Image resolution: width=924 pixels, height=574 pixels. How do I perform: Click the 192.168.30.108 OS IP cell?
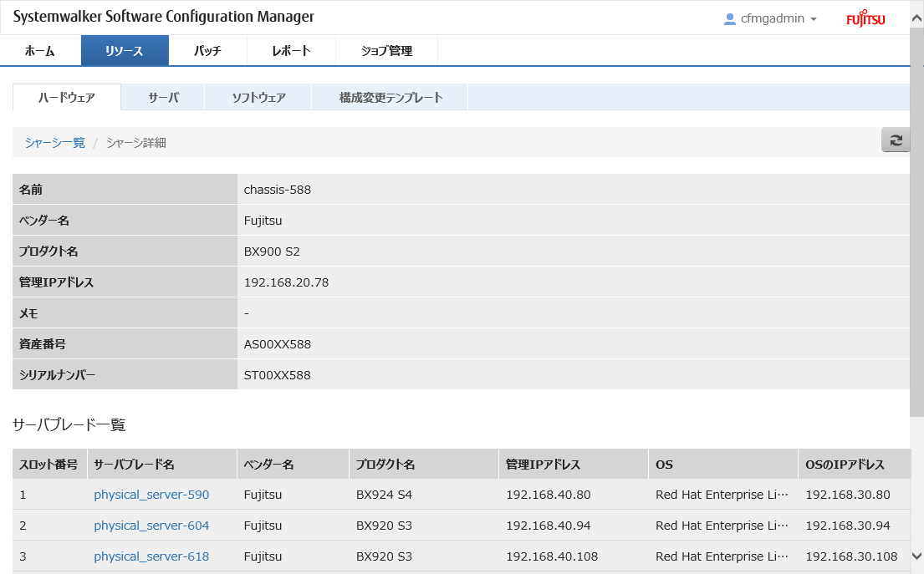pos(851,556)
